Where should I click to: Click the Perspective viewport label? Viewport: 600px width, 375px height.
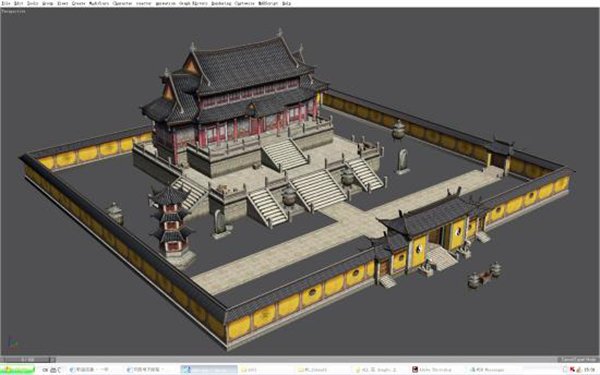pos(13,11)
